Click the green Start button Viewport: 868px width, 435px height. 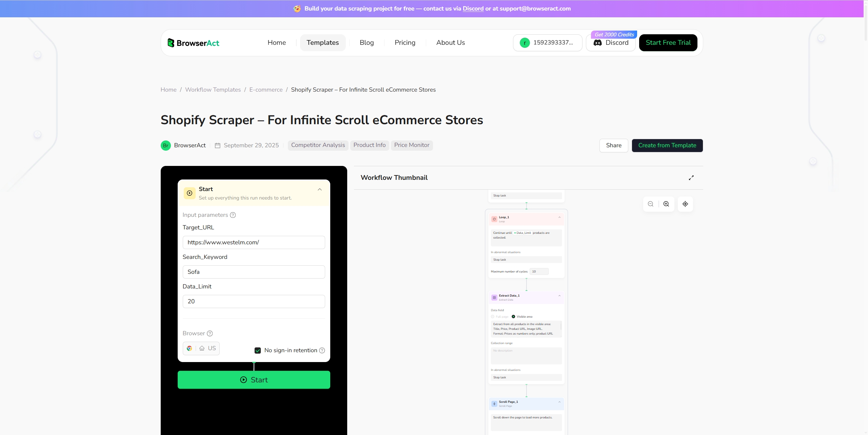[x=254, y=380]
